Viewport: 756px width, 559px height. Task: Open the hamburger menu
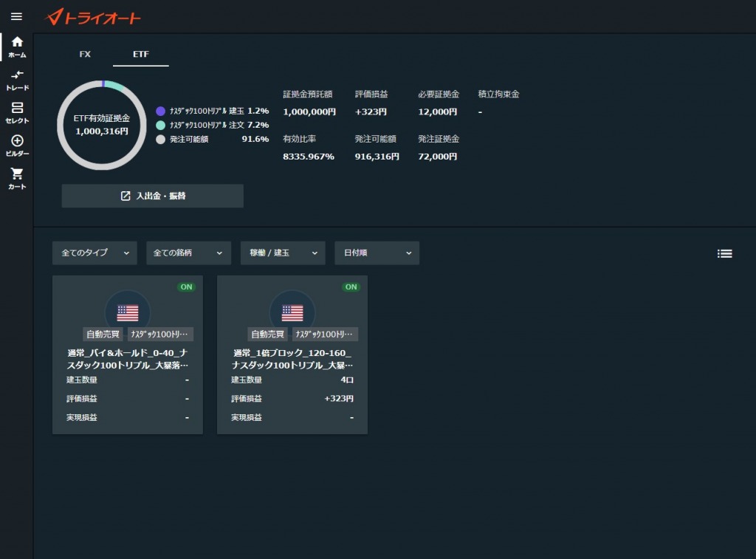click(16, 16)
